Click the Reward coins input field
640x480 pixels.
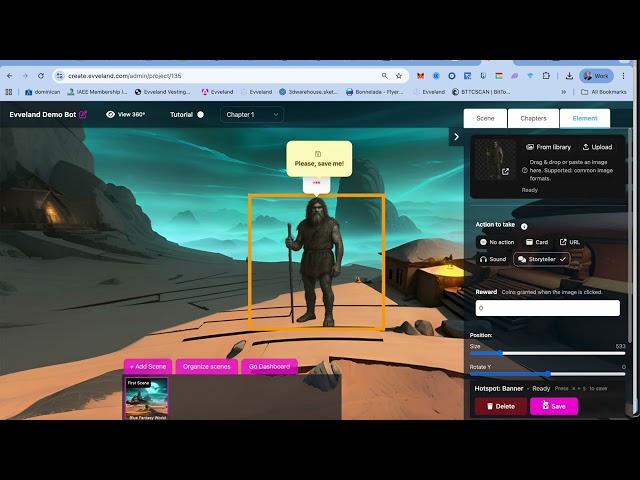point(548,308)
